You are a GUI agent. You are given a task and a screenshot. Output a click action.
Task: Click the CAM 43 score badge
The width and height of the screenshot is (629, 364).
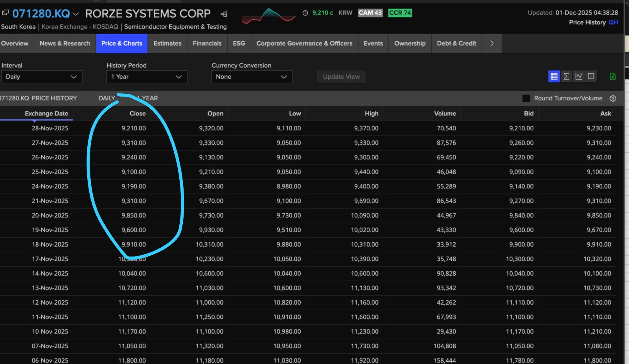pyautogui.click(x=370, y=13)
